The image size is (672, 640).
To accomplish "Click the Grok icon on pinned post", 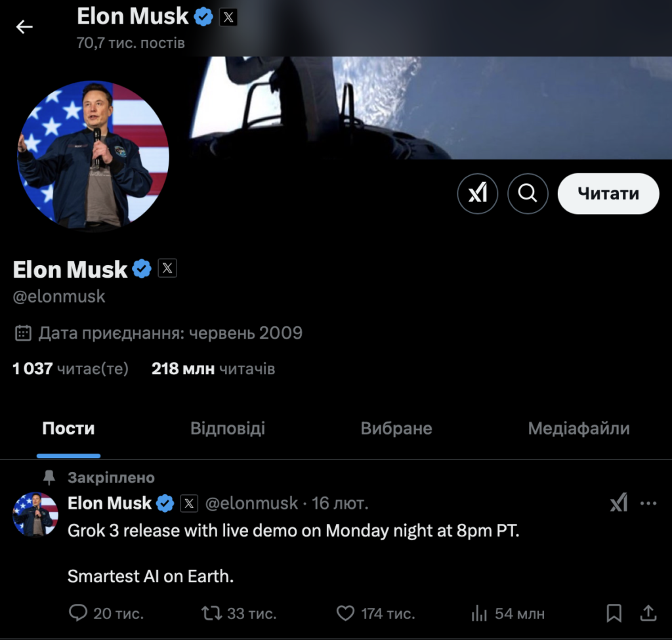I will 618,503.
